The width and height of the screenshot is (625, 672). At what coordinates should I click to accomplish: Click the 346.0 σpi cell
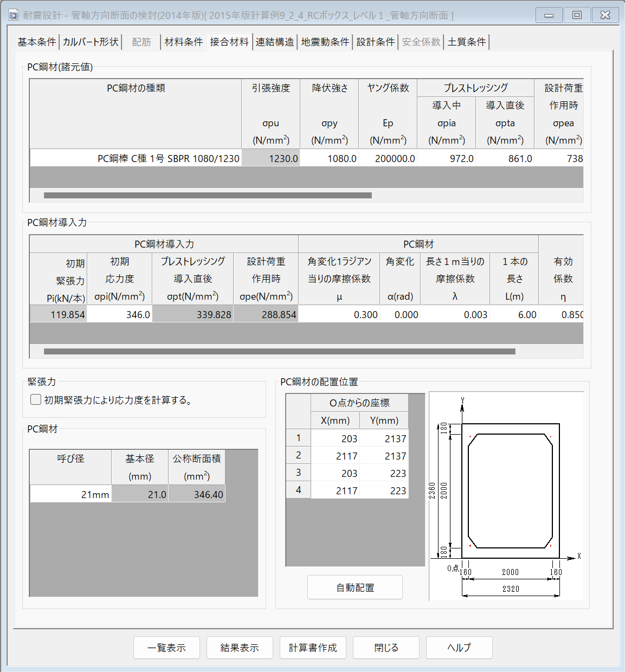pyautogui.click(x=120, y=314)
